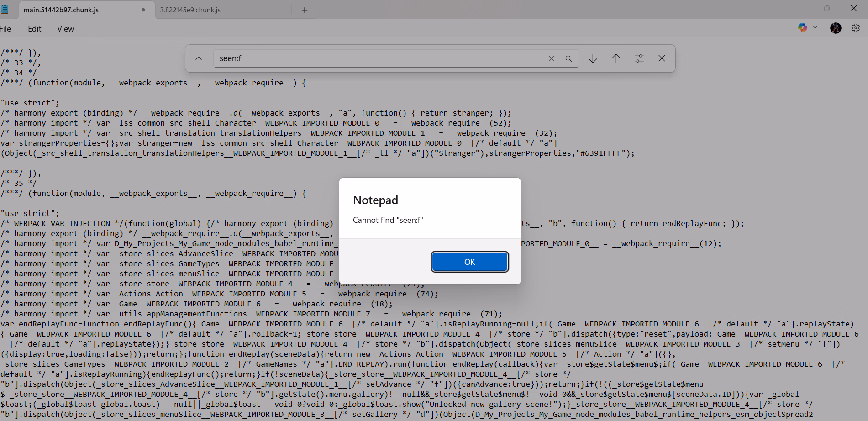This screenshot has width=868, height=421.
Task: Expand the replace chevron in find bar
Action: (199, 58)
